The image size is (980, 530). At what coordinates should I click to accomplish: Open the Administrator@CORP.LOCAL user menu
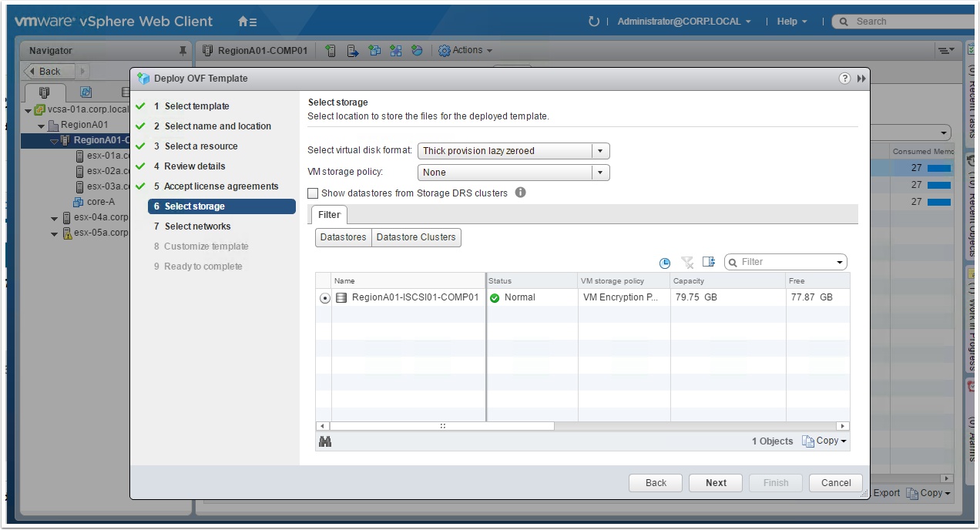click(684, 22)
